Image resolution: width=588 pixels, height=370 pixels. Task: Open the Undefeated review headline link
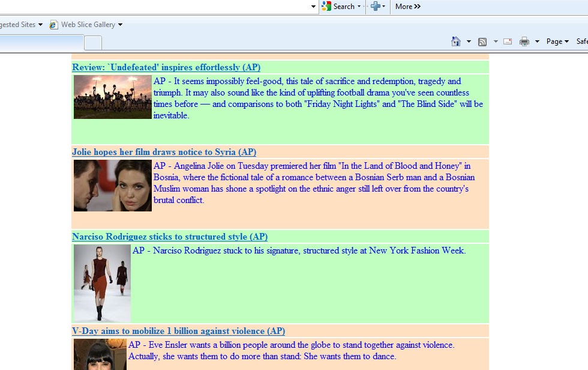165,67
